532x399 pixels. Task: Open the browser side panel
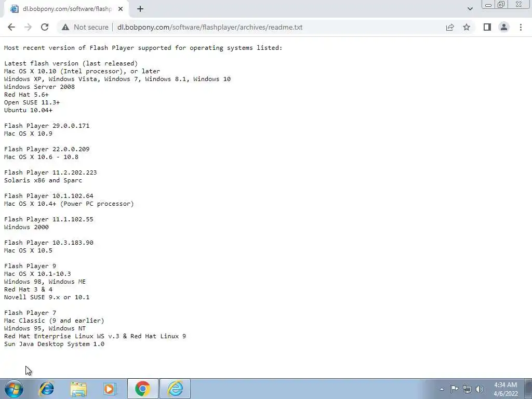pyautogui.click(x=487, y=27)
